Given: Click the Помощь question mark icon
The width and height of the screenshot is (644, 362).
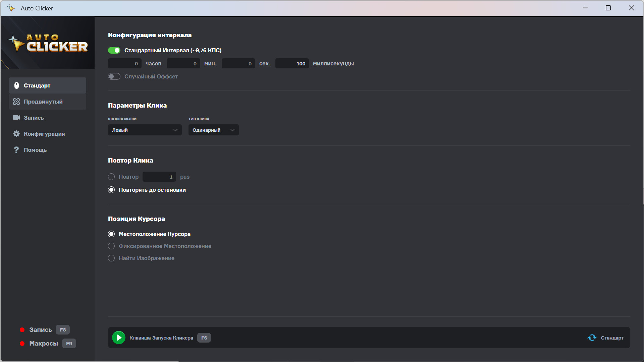Looking at the screenshot, I should click(16, 150).
